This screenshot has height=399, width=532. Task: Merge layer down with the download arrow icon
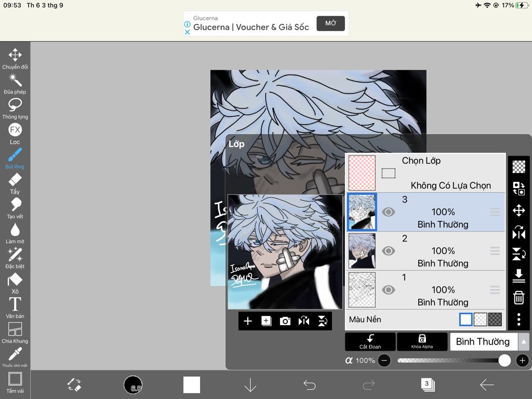[x=519, y=276]
